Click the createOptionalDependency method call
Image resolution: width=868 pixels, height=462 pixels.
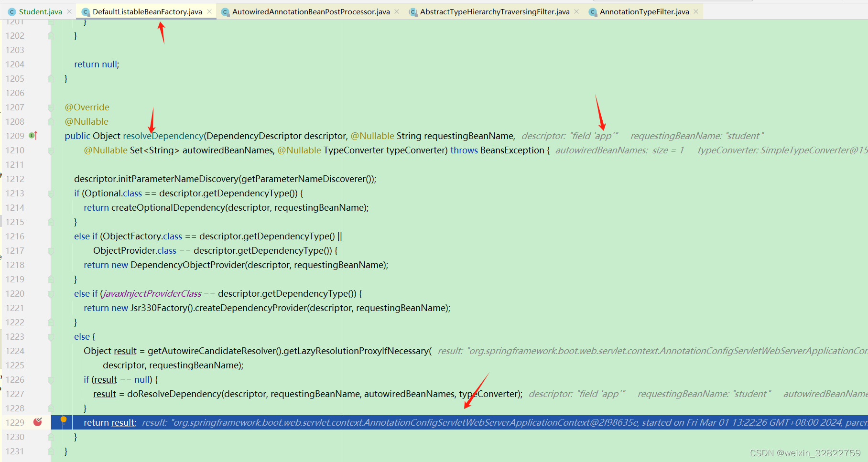(x=168, y=207)
